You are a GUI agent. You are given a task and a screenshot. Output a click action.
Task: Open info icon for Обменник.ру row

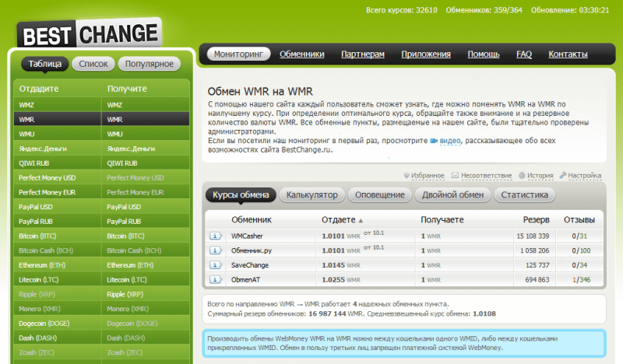click(x=216, y=250)
